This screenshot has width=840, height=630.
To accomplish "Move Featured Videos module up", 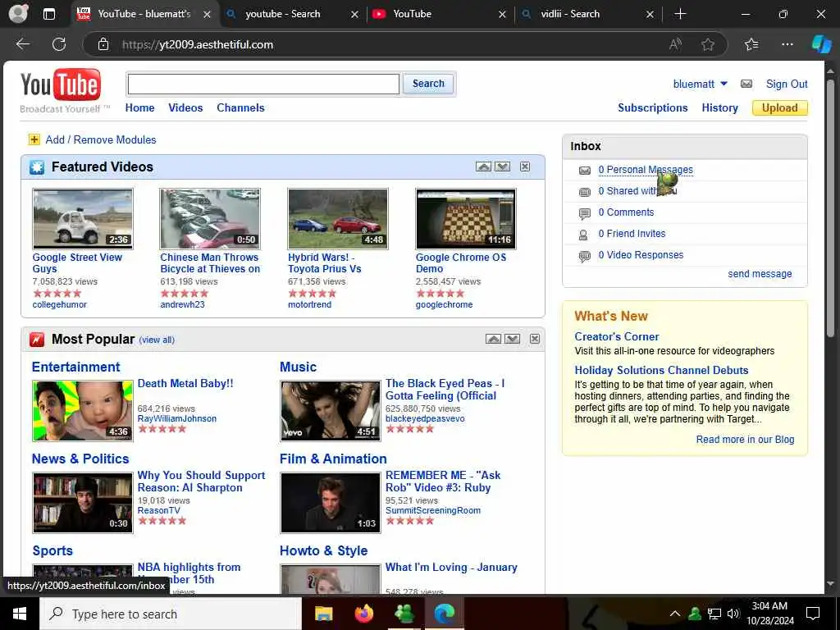I will (x=483, y=167).
